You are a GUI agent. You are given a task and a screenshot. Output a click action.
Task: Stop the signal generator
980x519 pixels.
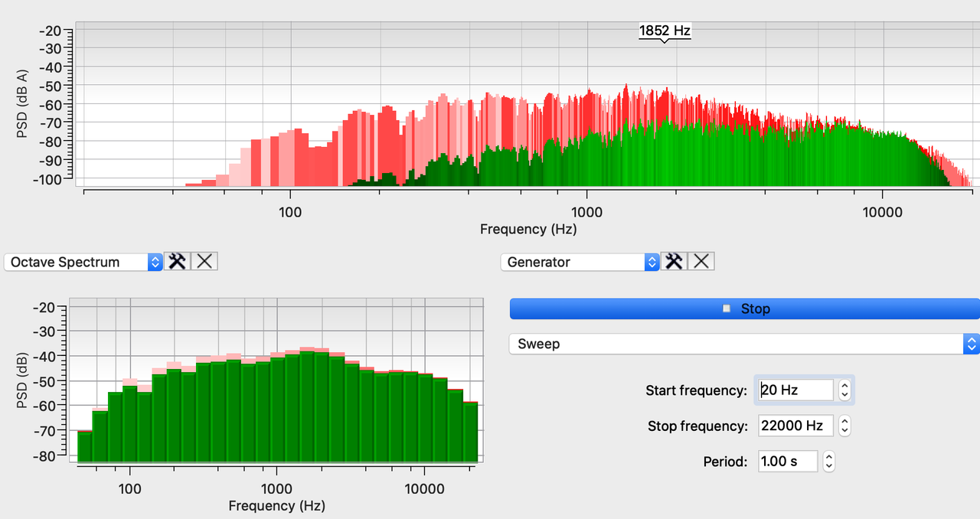pos(744,309)
